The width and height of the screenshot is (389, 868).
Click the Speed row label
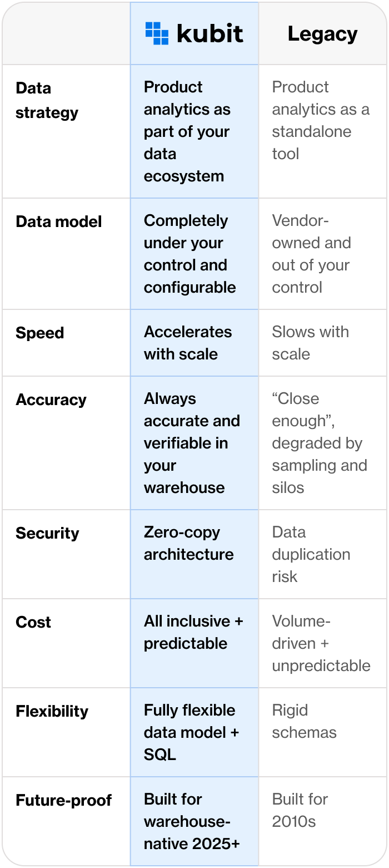(x=39, y=333)
